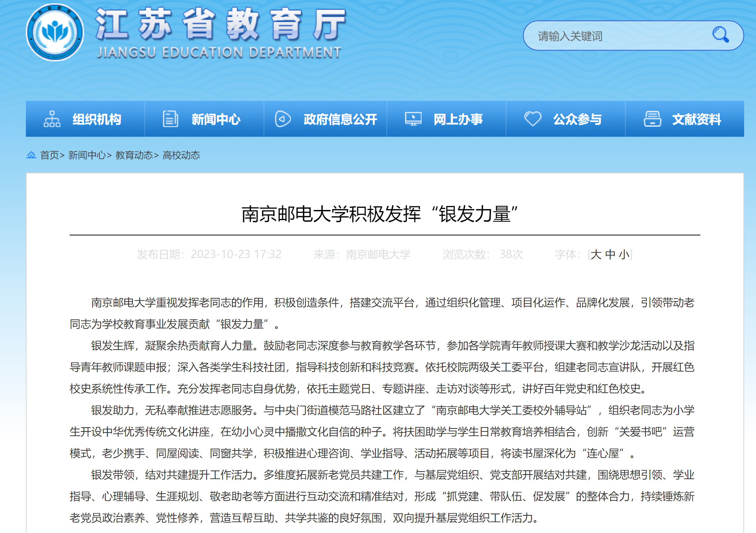Click the monitor icon beside 网上办事
The image size is (756, 533).
[413, 119]
